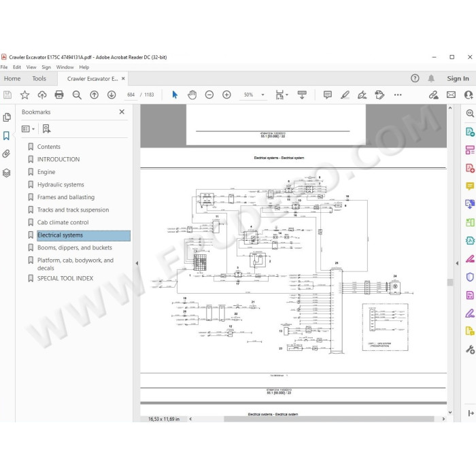
Task: Open the Engine bookmark
Action: pos(46,172)
